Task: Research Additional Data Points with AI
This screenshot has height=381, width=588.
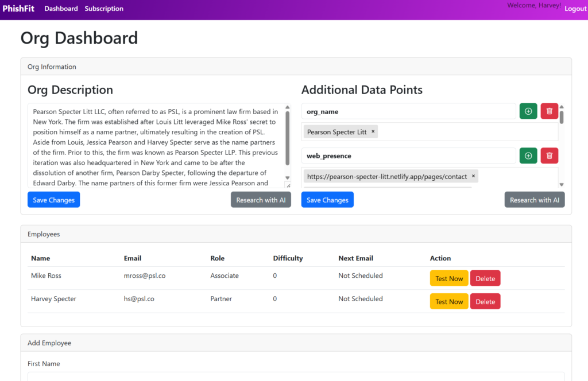Action: (x=535, y=200)
